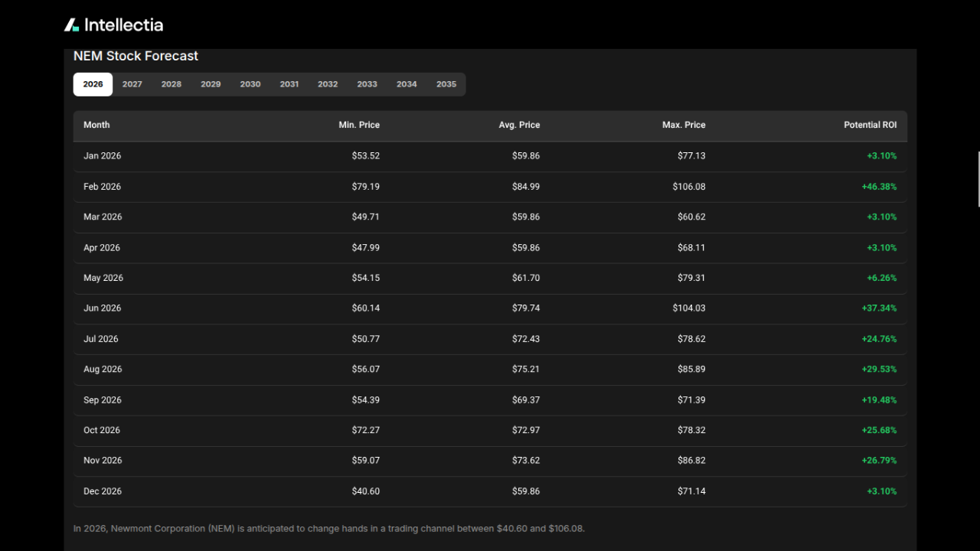This screenshot has height=551, width=980.
Task: Click the Newmont trading channel summary text
Action: (x=329, y=529)
